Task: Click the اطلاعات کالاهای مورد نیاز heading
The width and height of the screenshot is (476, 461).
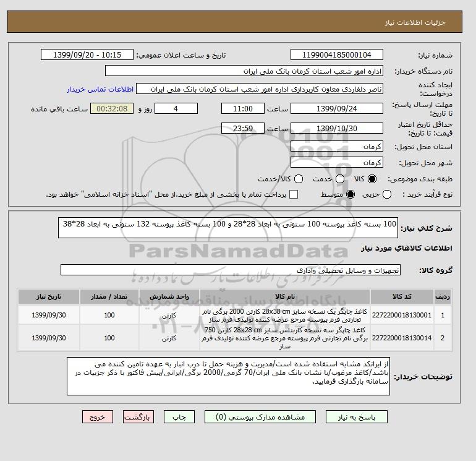Action: coord(407,248)
